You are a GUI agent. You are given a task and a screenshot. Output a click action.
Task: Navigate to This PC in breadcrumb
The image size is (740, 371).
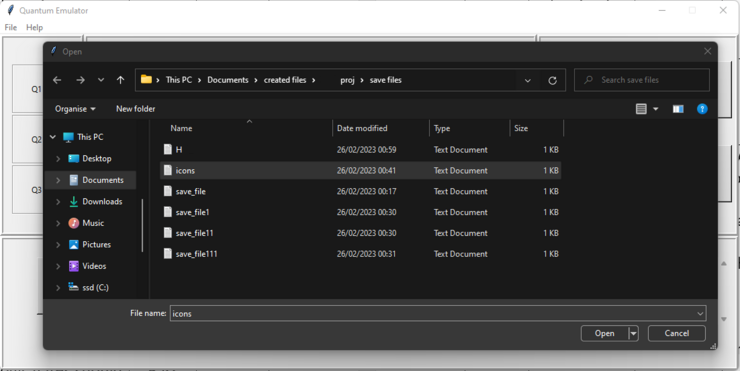(x=179, y=80)
